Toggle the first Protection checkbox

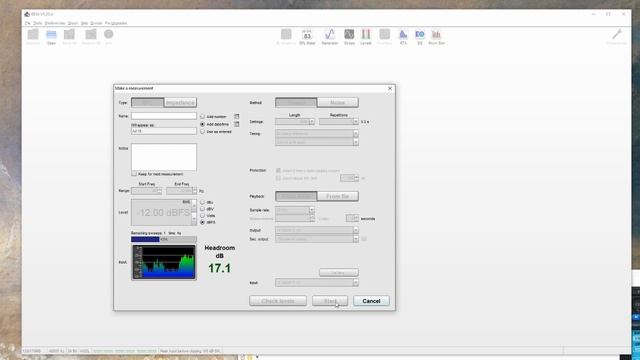coord(278,170)
